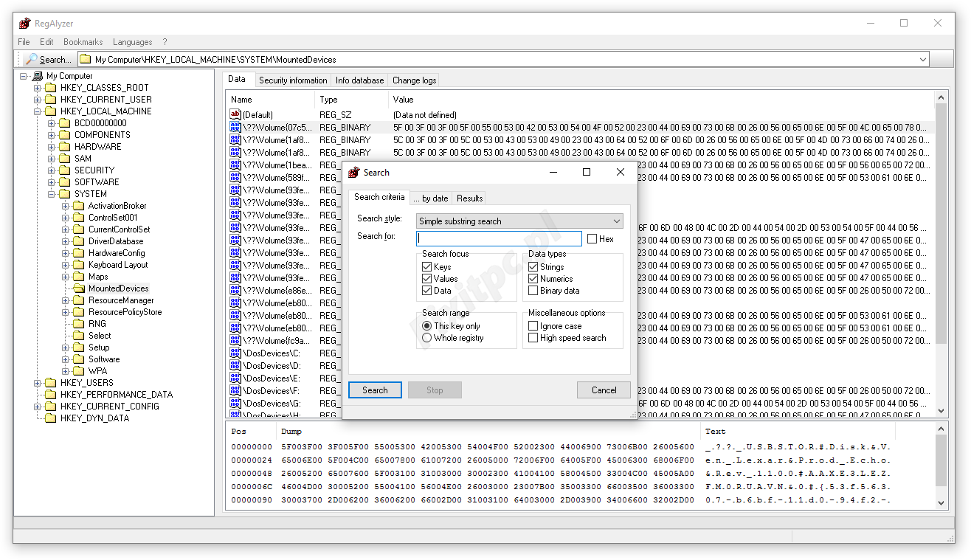Click the Value column header
Viewport: 971px width, 560px height.
click(661, 100)
